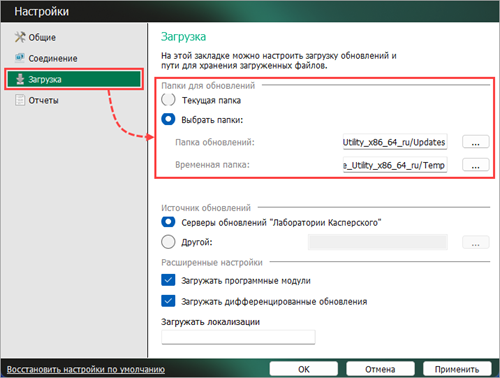Click the Загрузка page heading
This screenshot has width=500, height=378.
[x=183, y=37]
